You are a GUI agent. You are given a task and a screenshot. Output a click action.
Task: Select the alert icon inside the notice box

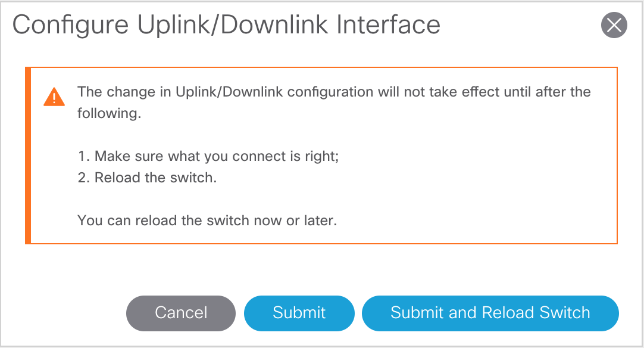tap(54, 97)
